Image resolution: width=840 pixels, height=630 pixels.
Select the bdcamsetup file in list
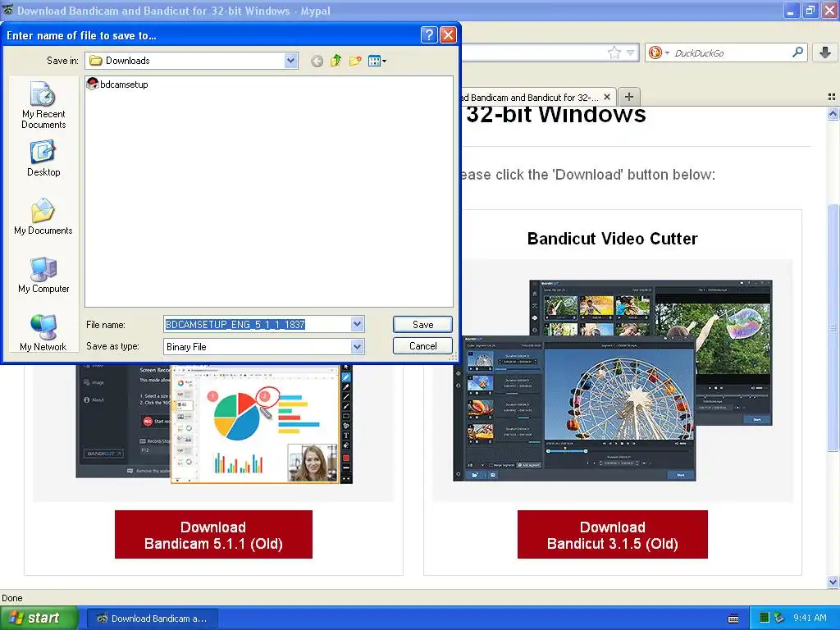pos(117,84)
